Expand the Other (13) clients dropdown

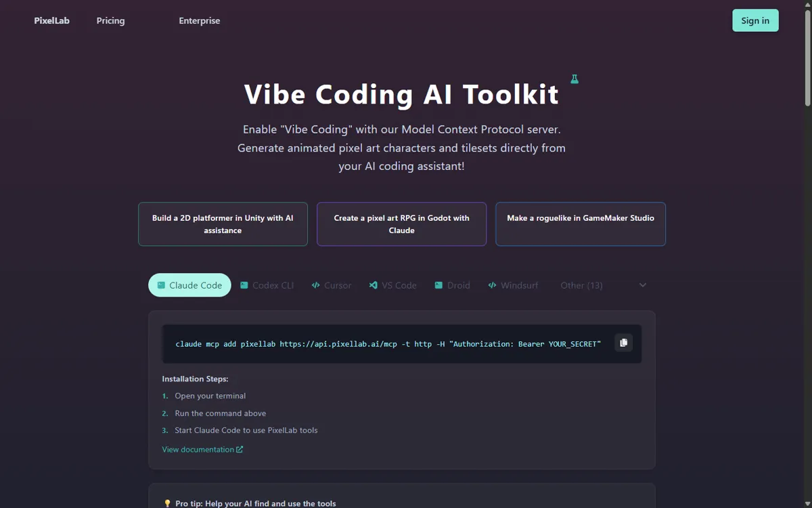tap(603, 285)
